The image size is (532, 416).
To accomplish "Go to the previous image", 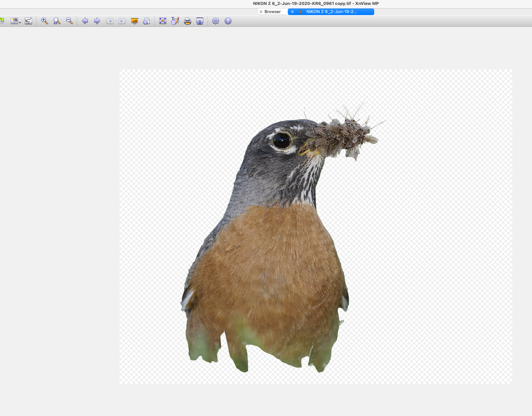I will (x=85, y=21).
